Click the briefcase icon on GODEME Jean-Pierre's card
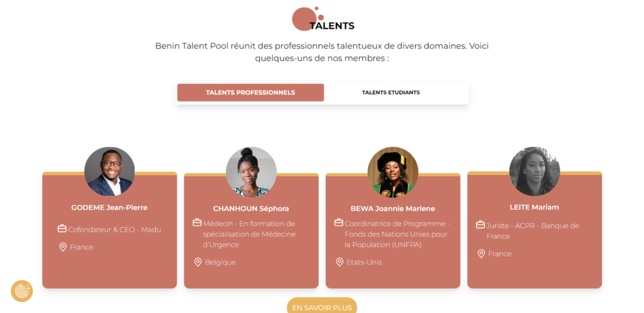 (x=62, y=229)
